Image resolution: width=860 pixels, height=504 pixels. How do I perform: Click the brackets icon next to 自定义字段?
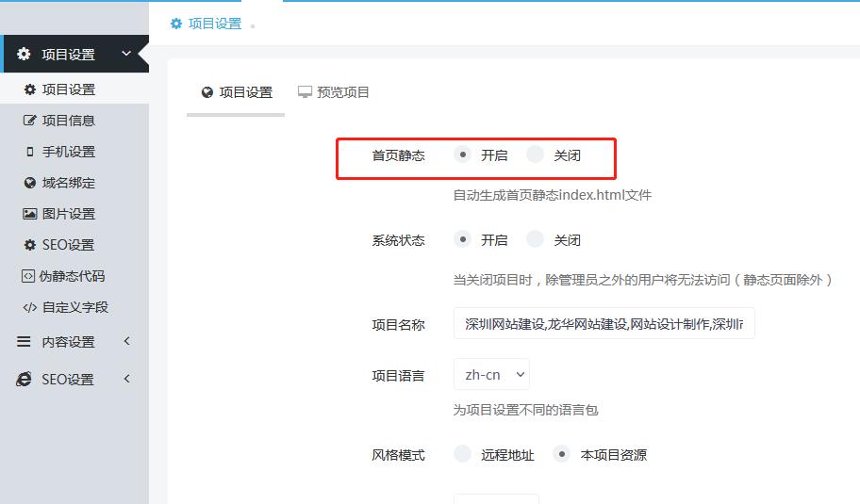(x=29, y=307)
